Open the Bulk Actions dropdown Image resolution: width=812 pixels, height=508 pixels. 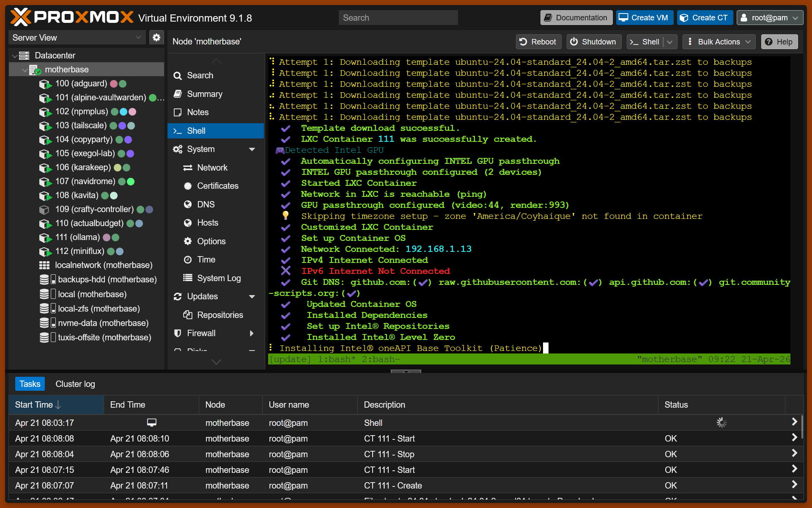click(x=719, y=41)
